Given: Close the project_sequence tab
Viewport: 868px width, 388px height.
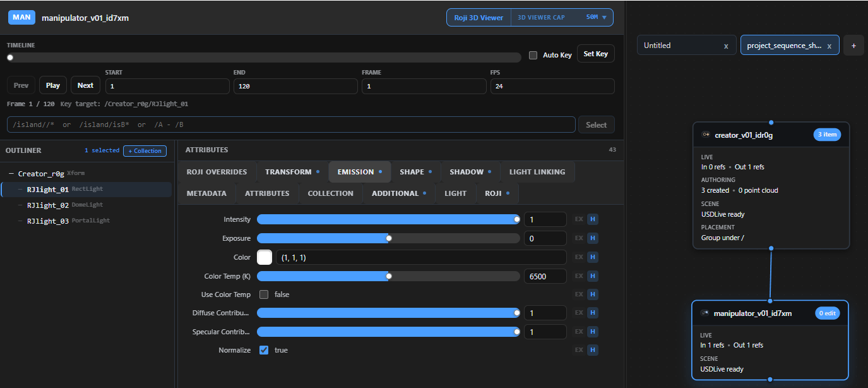Looking at the screenshot, I should tap(829, 46).
